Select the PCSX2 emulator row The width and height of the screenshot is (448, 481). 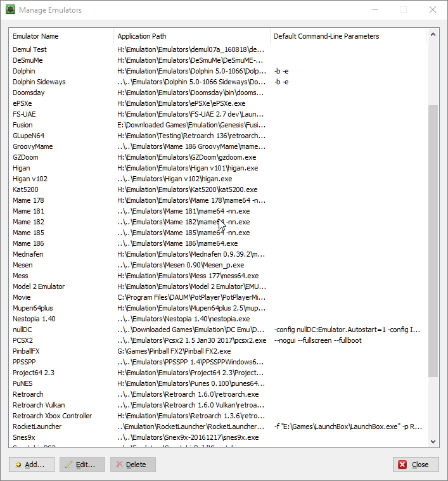click(218, 340)
